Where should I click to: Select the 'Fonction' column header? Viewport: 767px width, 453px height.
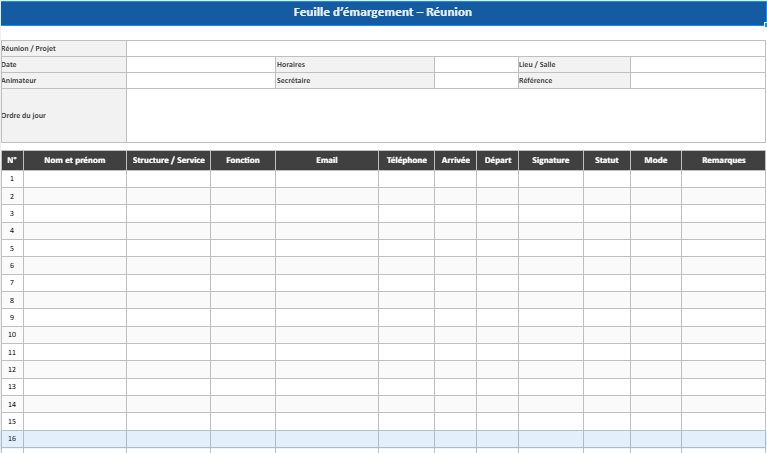click(x=243, y=160)
